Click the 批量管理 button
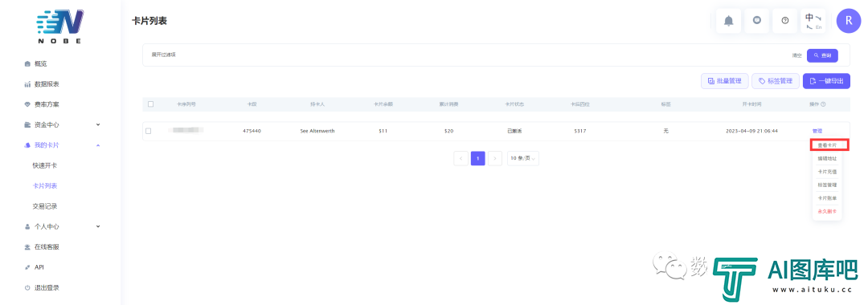Viewport: 868px width, 305px height. tap(725, 81)
